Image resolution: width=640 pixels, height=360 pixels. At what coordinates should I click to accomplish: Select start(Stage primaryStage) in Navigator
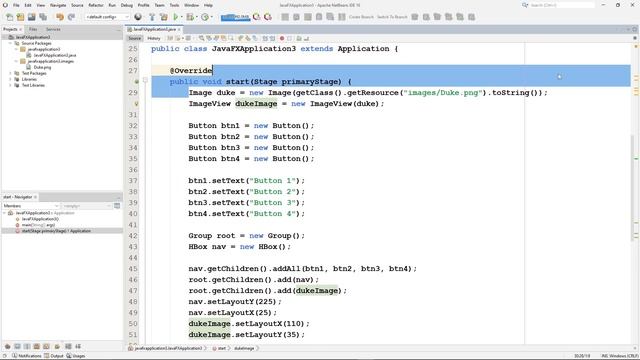tap(56, 231)
